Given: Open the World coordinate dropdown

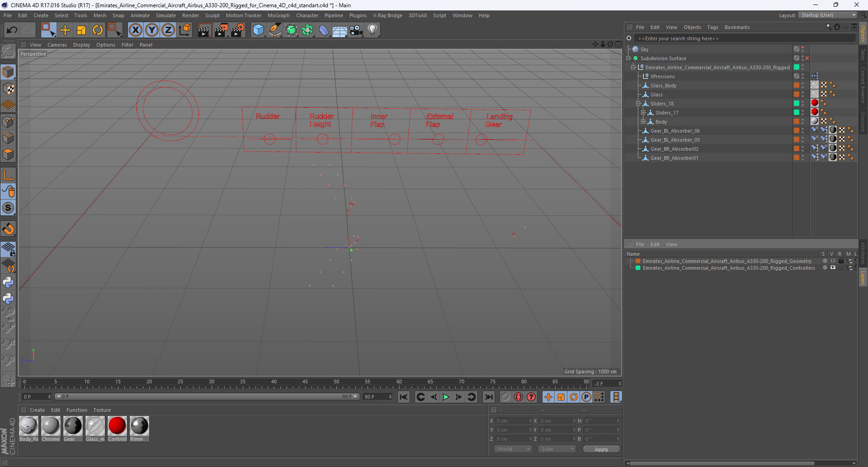Looking at the screenshot, I should (513, 449).
